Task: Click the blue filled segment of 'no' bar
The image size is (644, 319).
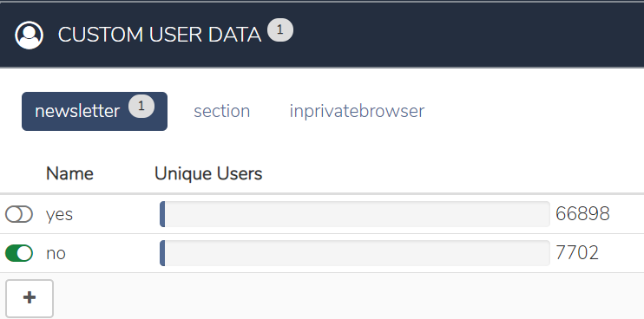Action: tap(162, 253)
